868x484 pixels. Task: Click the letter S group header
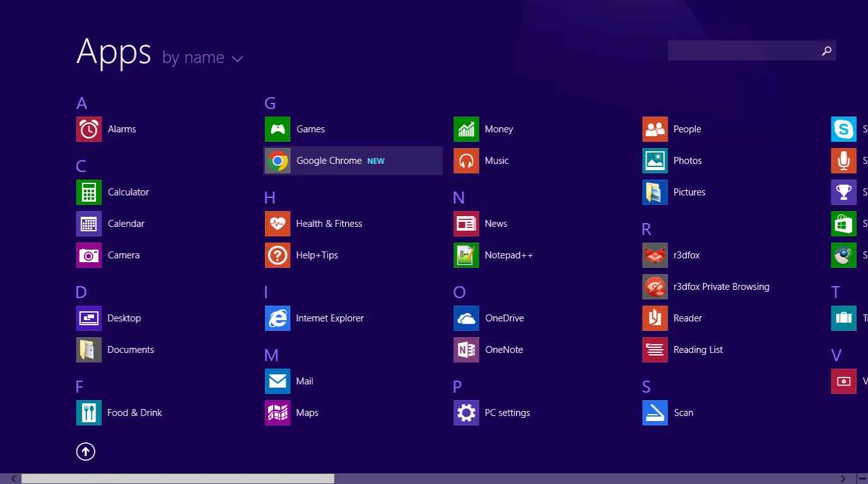(647, 387)
